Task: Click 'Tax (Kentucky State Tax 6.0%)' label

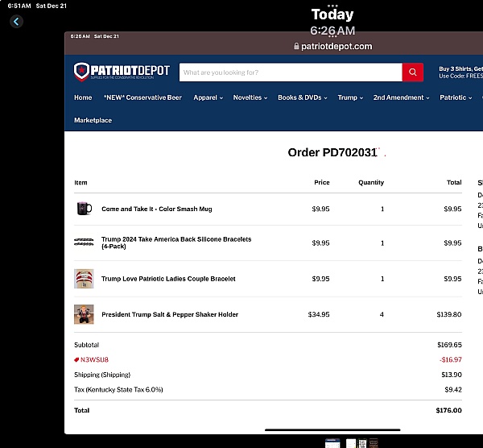Action: pyautogui.click(x=118, y=389)
